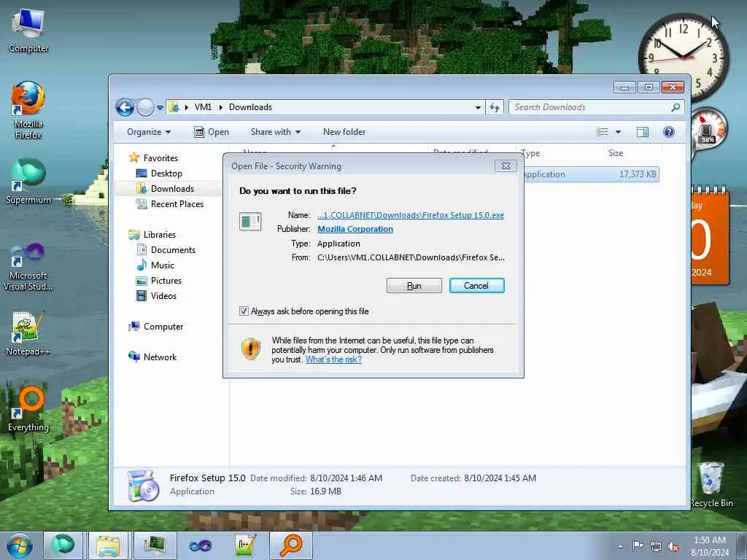Click the security shield warning icon
The width and height of the screenshot is (747, 560).
[x=251, y=349]
